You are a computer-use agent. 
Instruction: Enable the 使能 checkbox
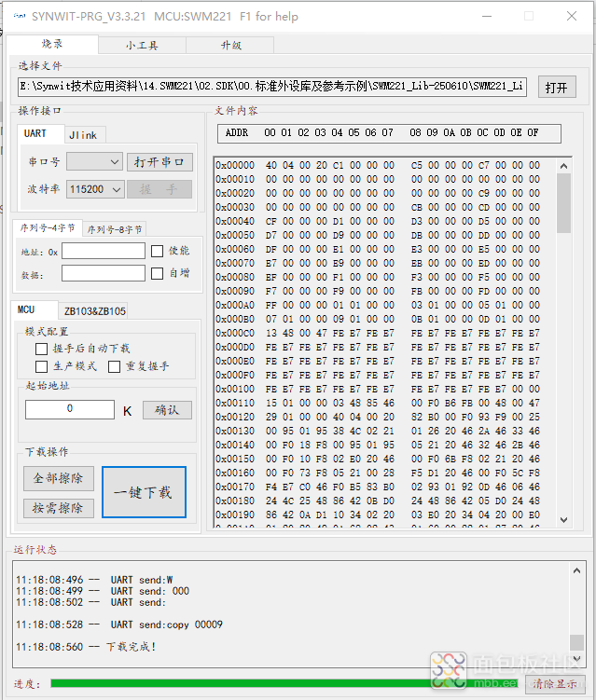(157, 251)
